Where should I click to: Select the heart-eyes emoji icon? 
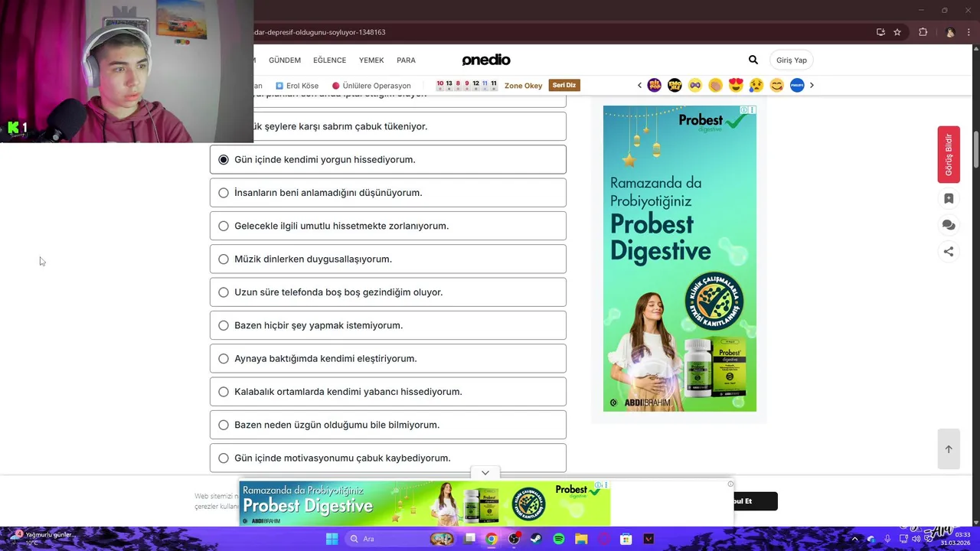pyautogui.click(x=736, y=85)
